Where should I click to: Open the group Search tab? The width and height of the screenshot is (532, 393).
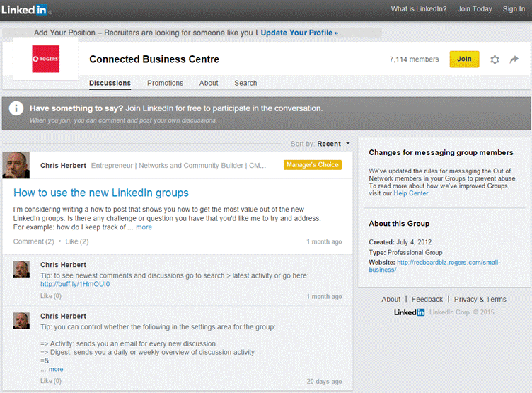pyautogui.click(x=245, y=83)
